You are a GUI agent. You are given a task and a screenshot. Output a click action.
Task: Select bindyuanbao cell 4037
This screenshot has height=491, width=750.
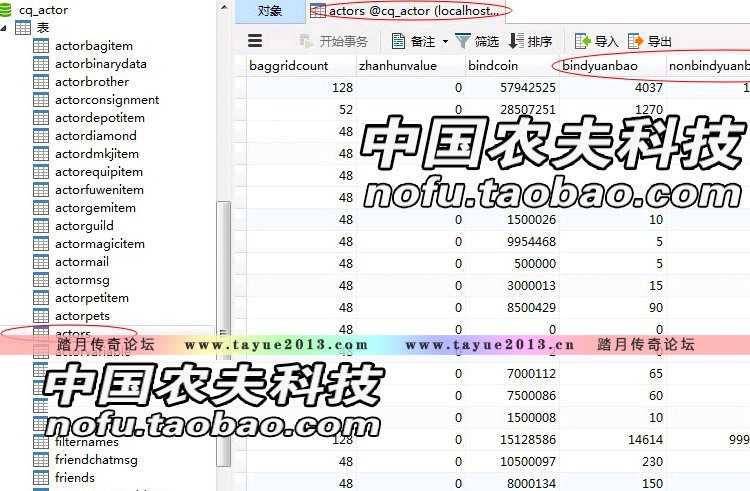coord(613,87)
